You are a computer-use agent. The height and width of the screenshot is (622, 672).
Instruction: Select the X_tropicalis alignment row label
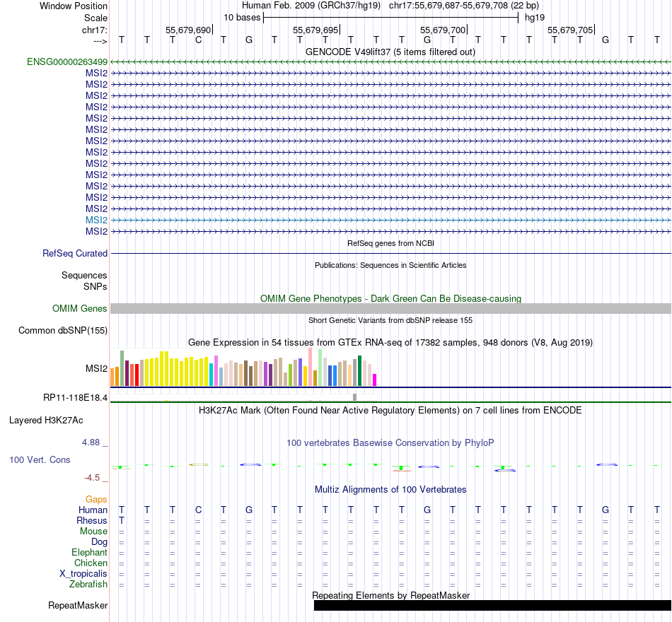(83, 574)
